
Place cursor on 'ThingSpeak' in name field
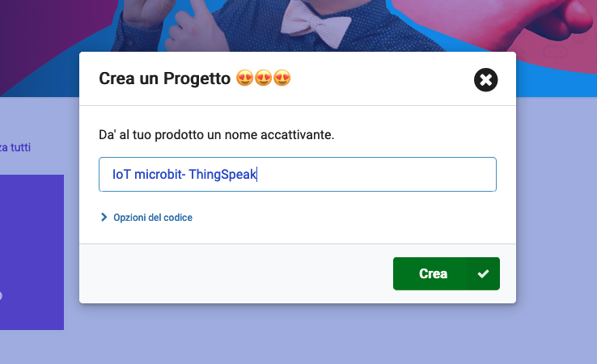click(x=222, y=175)
